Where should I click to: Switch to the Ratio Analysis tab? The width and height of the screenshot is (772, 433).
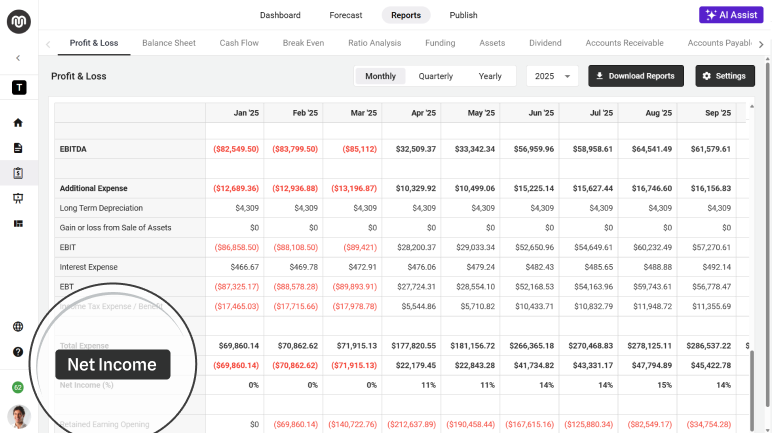(375, 43)
